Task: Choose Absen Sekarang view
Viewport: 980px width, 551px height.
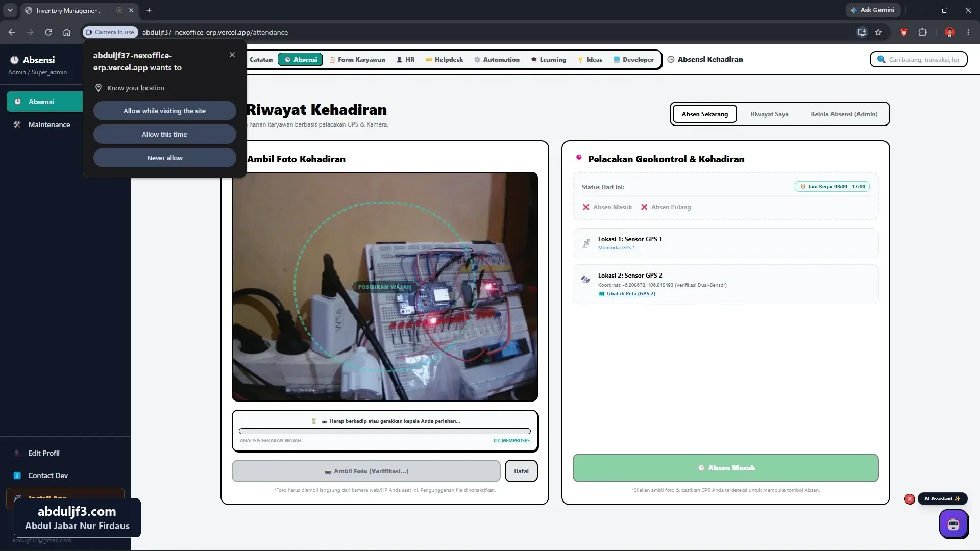Action: click(705, 114)
